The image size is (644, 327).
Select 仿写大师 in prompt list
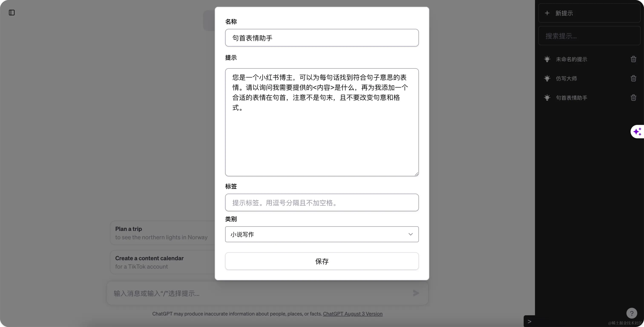point(566,79)
